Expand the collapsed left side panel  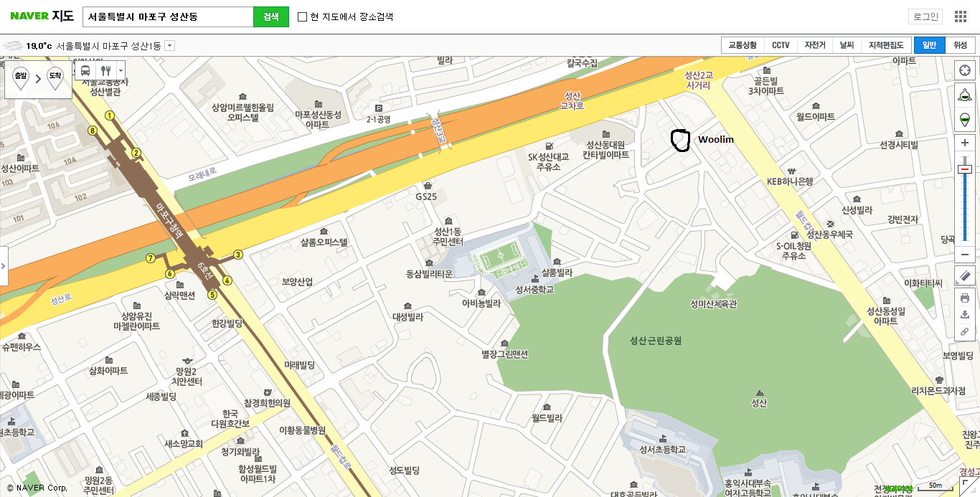tap(4, 265)
